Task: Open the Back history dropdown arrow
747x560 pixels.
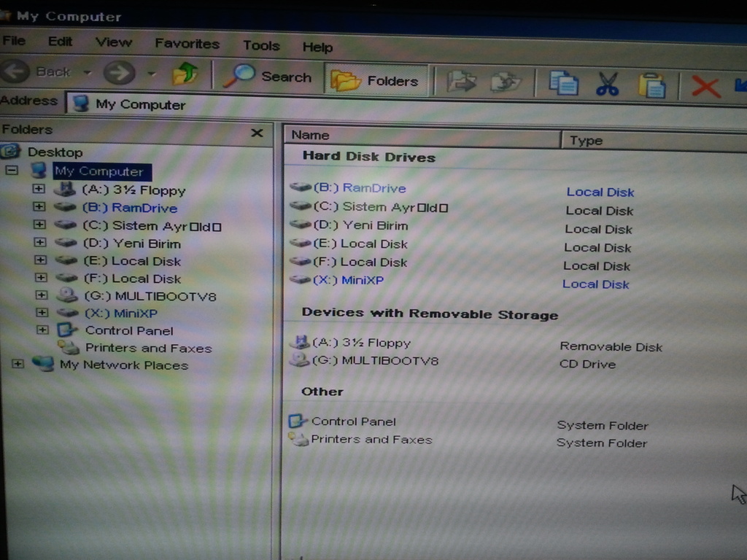Action: coord(88,72)
